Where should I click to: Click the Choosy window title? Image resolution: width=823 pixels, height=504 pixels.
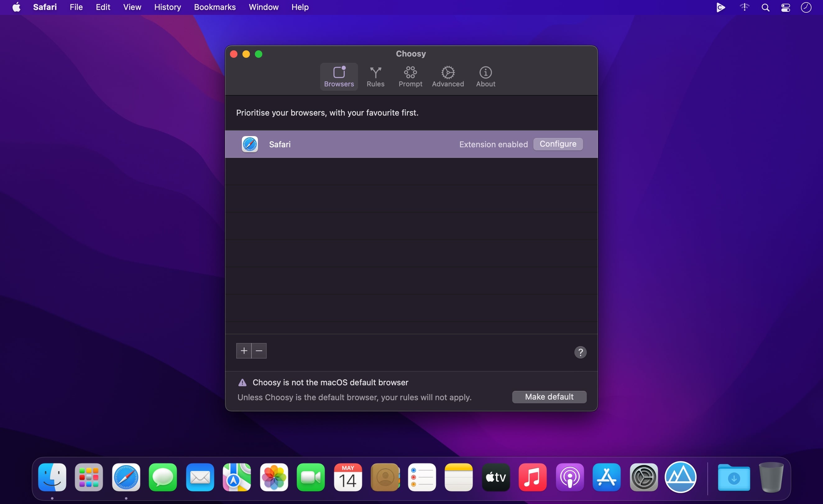pyautogui.click(x=411, y=54)
